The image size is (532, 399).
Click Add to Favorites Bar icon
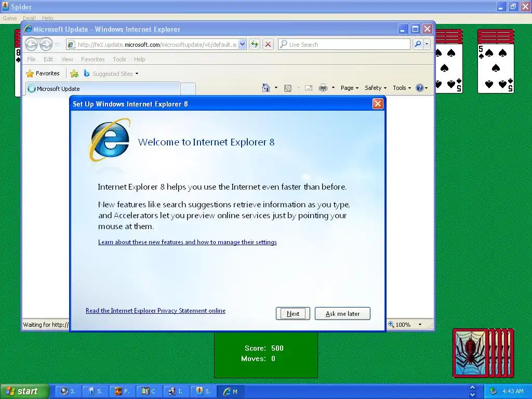(x=74, y=73)
